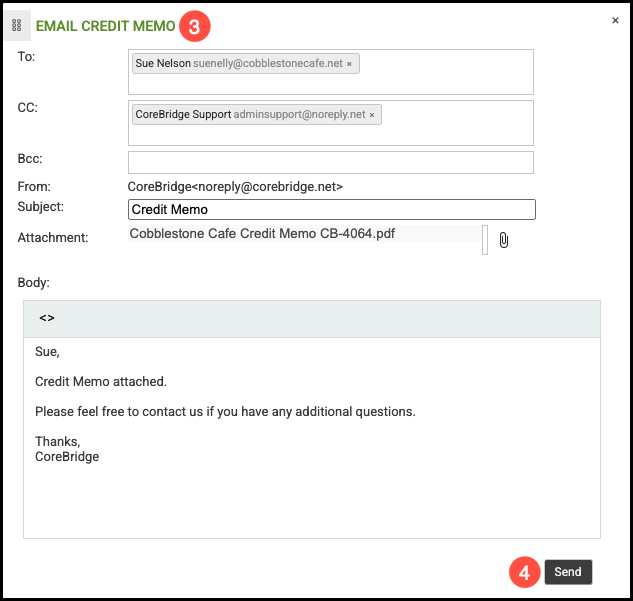This screenshot has width=633, height=601.
Task: Click the body line 'Please feel free to contact us'
Action: 225,412
